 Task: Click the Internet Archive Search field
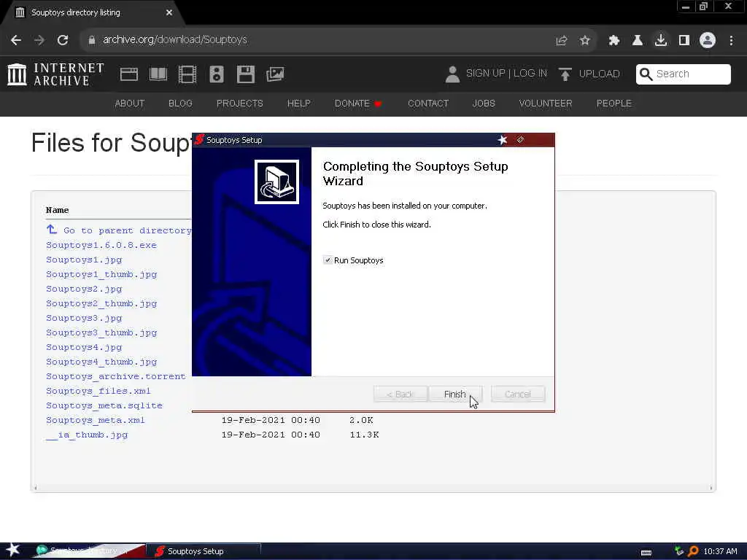coord(683,74)
